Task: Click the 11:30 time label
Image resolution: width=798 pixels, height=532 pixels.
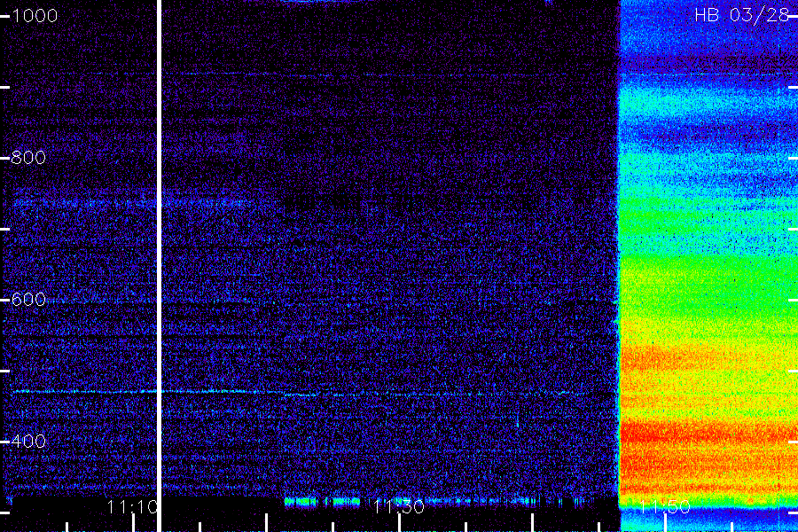Action: pyautogui.click(x=398, y=507)
